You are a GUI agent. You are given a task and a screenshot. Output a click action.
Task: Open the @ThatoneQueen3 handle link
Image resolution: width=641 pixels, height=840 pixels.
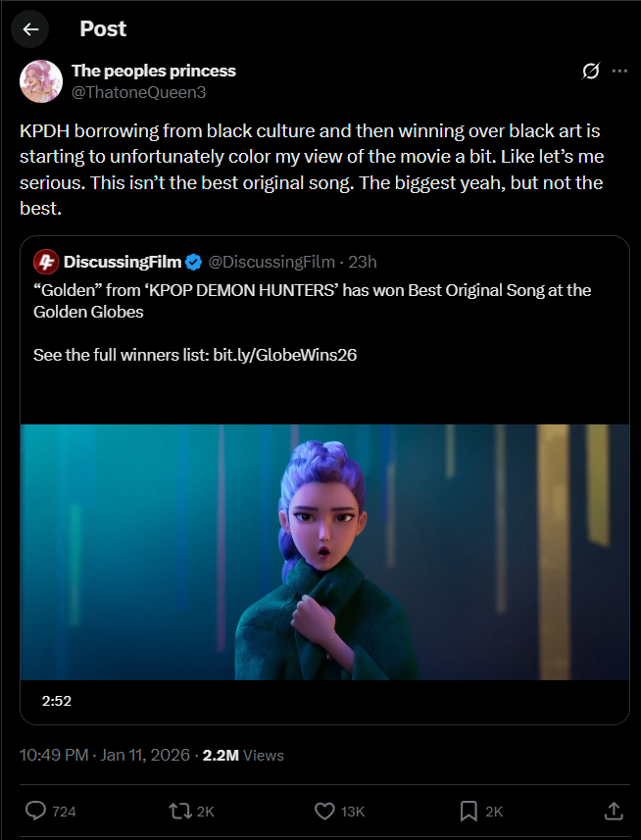[x=138, y=92]
